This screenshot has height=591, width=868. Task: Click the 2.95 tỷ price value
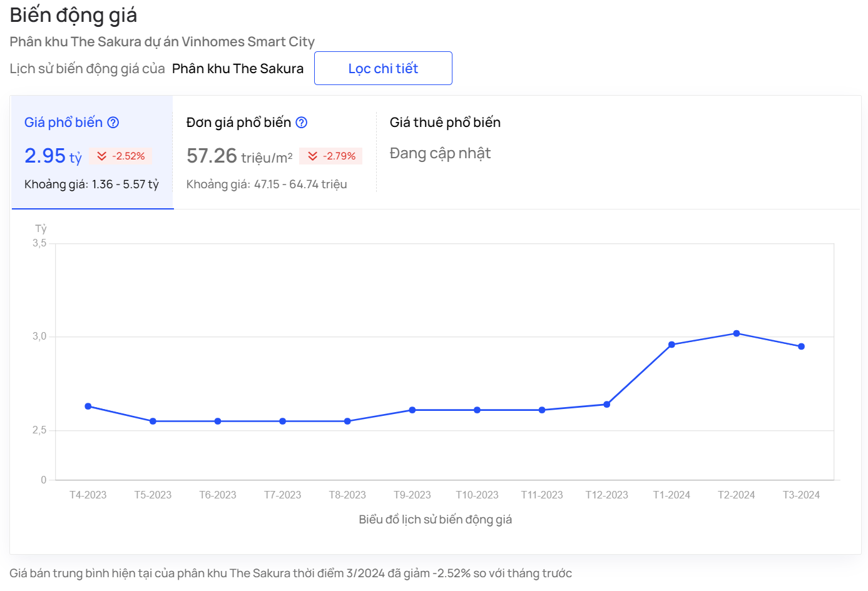pos(53,156)
